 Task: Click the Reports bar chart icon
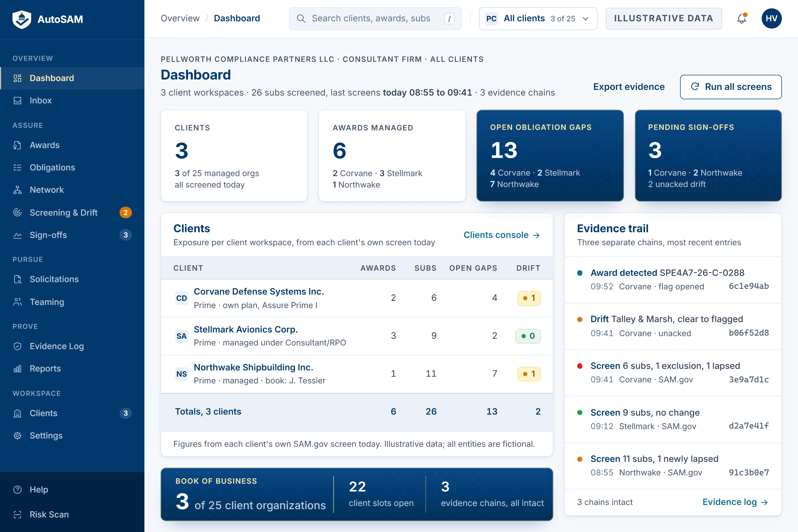click(x=17, y=368)
